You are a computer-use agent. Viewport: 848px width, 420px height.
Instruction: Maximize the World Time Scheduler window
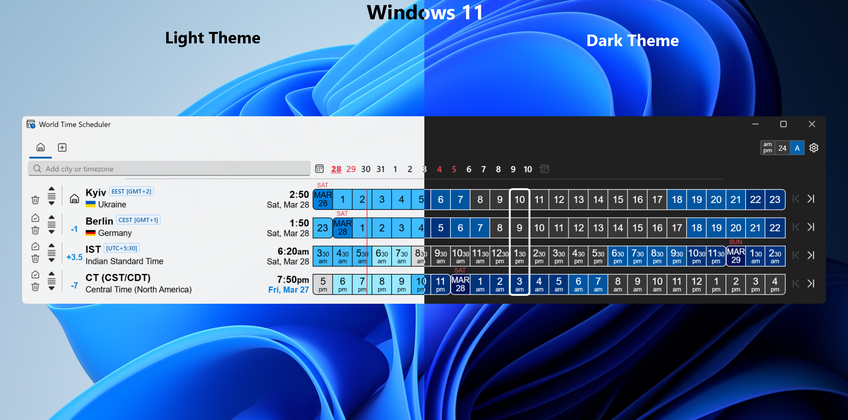(x=783, y=124)
